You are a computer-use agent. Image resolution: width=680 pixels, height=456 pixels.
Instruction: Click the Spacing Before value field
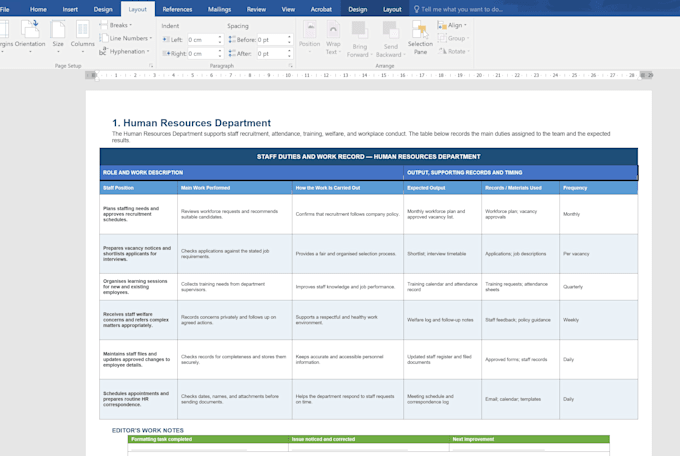pyautogui.click(x=271, y=40)
